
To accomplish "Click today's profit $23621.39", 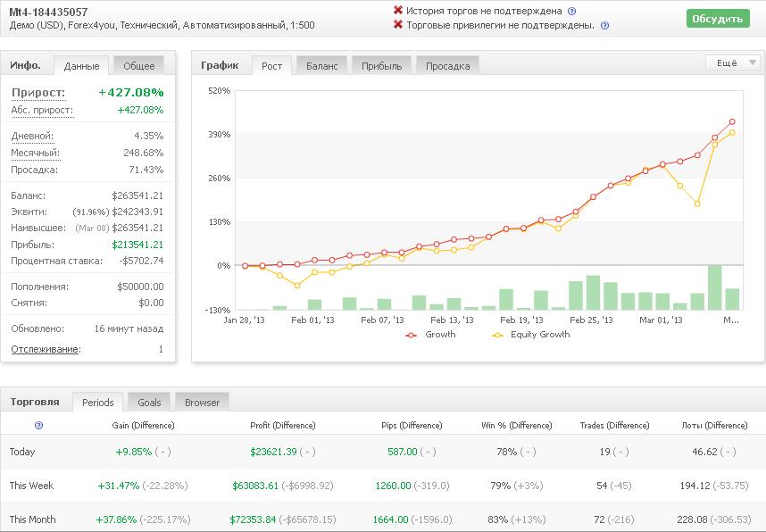I will 273,452.
